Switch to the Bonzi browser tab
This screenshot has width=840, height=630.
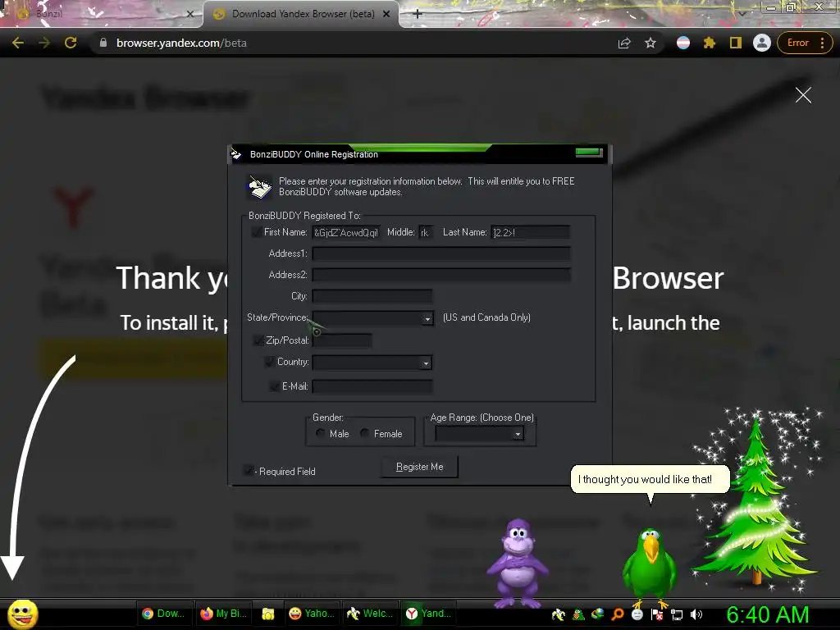coord(102,14)
